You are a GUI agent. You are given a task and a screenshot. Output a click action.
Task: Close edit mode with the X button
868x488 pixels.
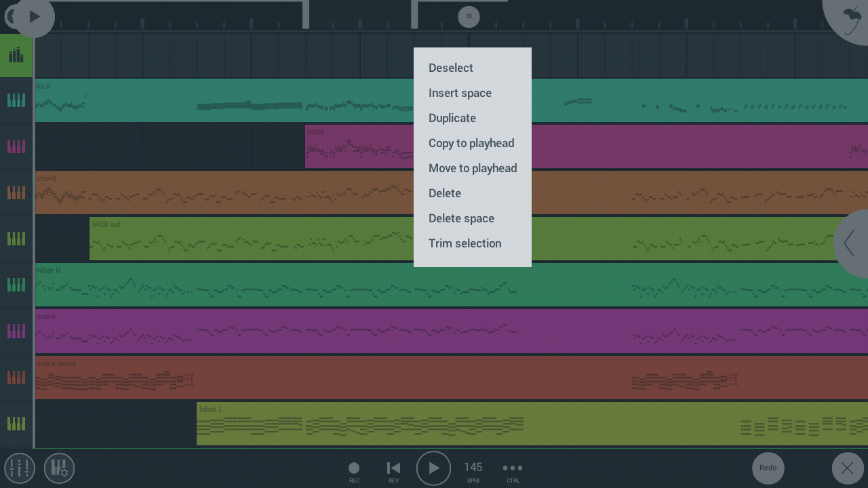tap(848, 468)
